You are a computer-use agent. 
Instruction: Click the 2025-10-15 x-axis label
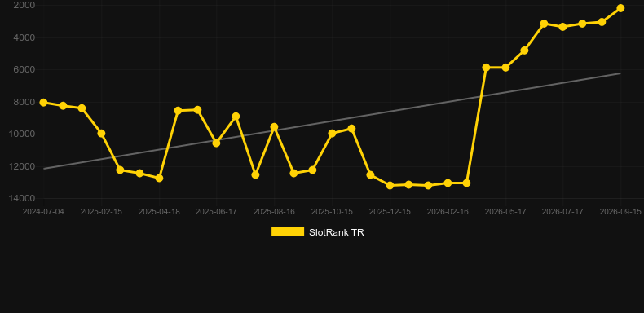332,212
